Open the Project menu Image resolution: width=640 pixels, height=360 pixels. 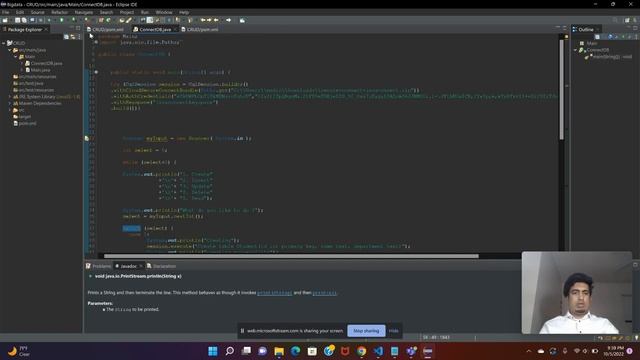(x=127, y=12)
